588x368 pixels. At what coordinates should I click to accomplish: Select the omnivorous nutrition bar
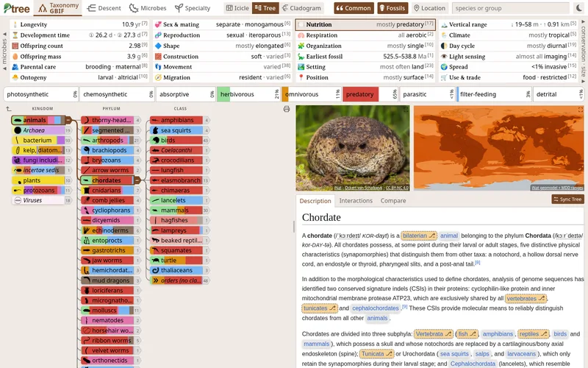pyautogui.click(x=311, y=94)
